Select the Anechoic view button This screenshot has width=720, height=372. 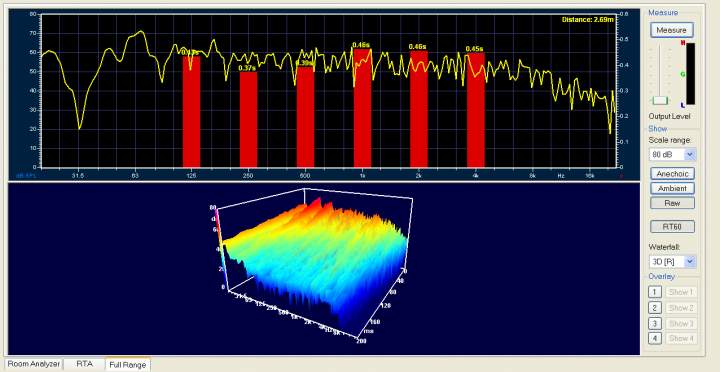pyautogui.click(x=672, y=174)
